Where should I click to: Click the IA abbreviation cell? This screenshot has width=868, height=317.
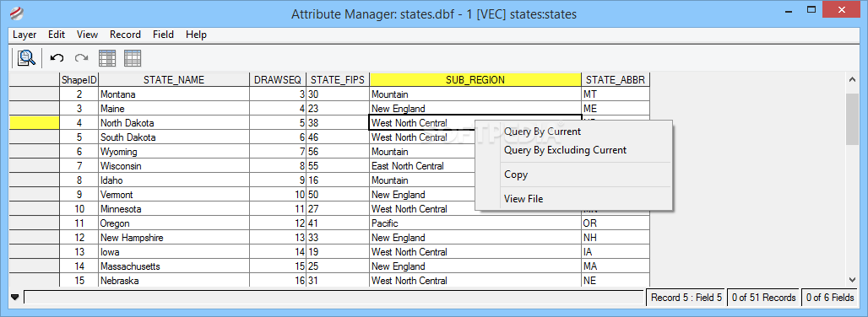point(616,252)
